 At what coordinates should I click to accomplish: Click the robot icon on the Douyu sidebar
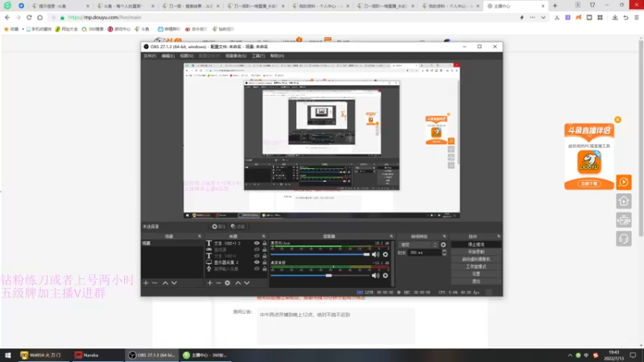click(x=623, y=220)
